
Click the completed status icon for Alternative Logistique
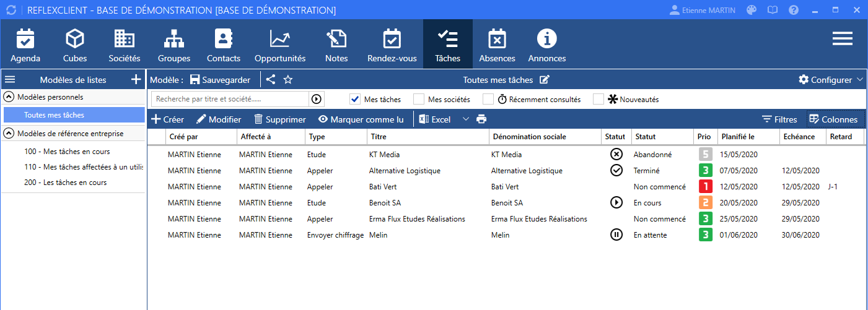616,170
